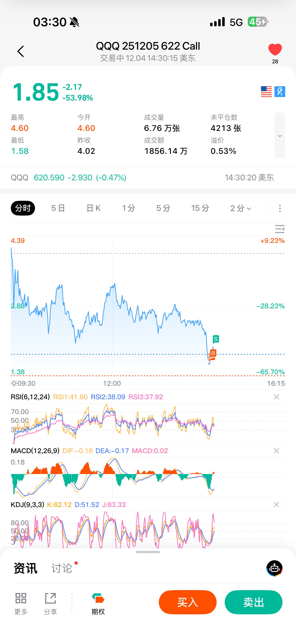Image resolution: width=296 pixels, height=644 pixels.
Task: Tap the 更多 grid icon
Action: 21,598
